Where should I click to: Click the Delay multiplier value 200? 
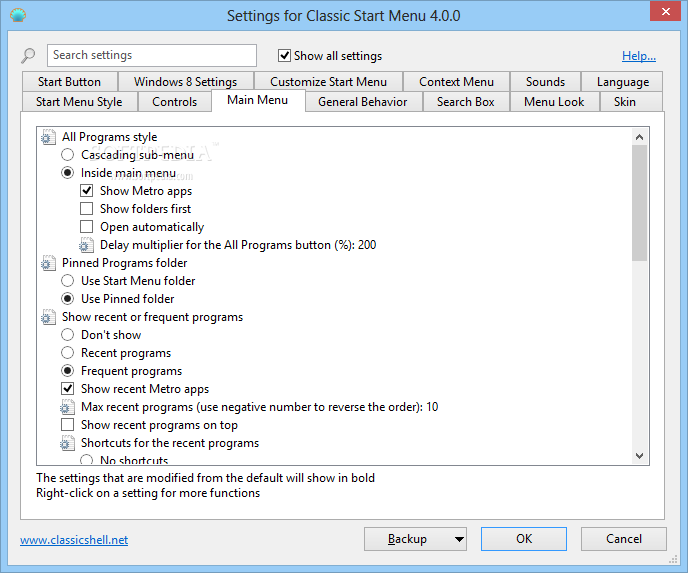367,245
